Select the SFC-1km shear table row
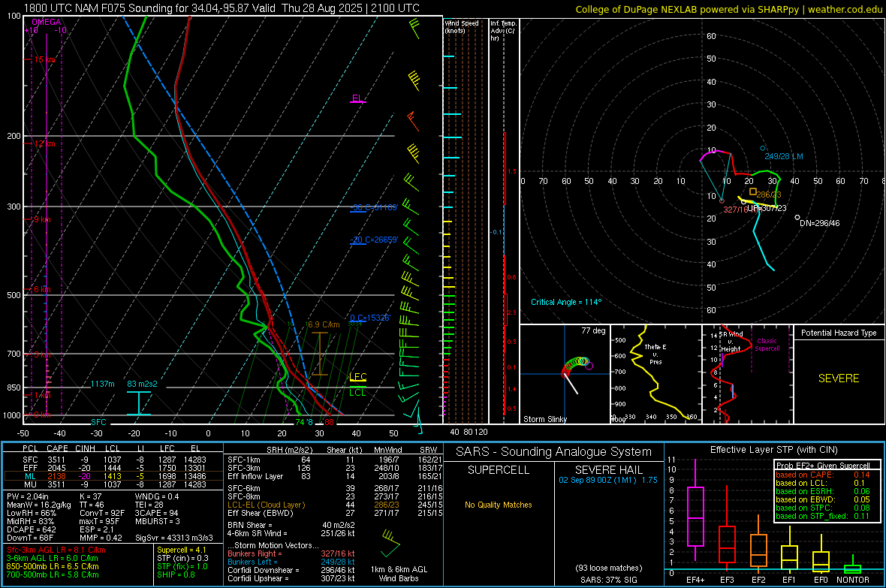This screenshot has width=886, height=588. pyautogui.click(x=335, y=460)
